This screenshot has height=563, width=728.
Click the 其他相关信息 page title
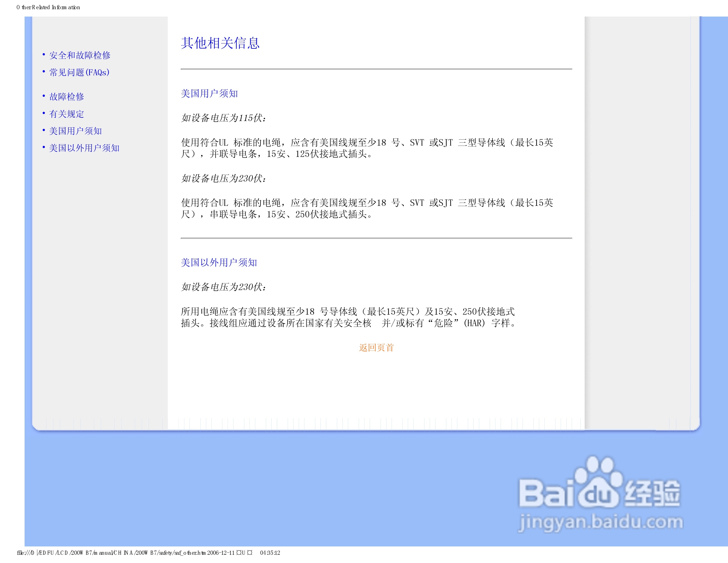[220, 43]
